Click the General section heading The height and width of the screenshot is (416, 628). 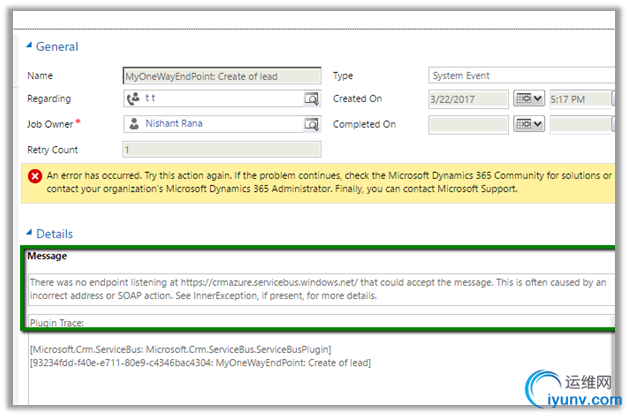pos(57,47)
